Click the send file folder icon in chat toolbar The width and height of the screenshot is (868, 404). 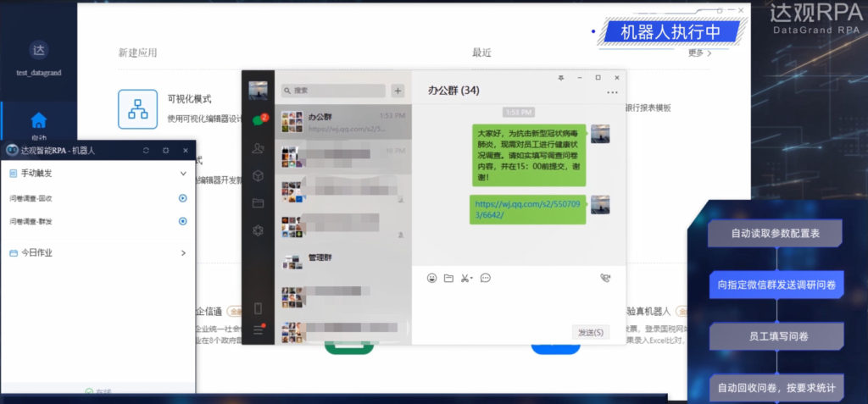click(448, 278)
